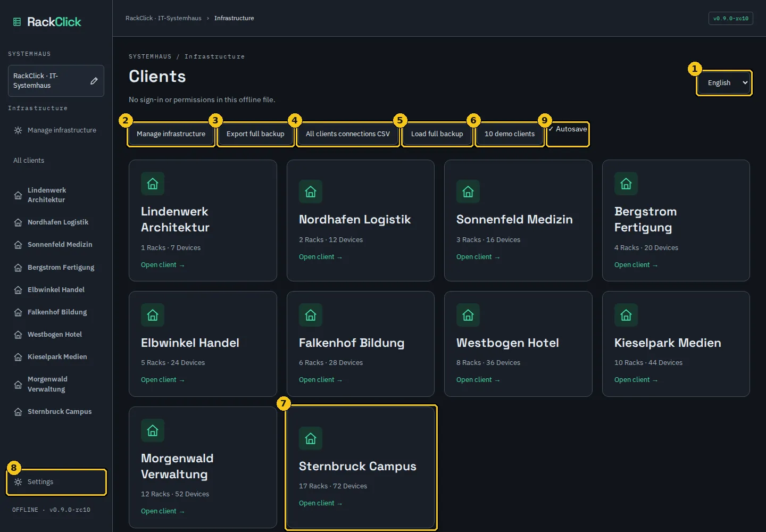Viewport: 766px width, 532px height.
Task: Edit the RackClick IT-Systemhaus name pencil icon
Action: click(x=94, y=81)
